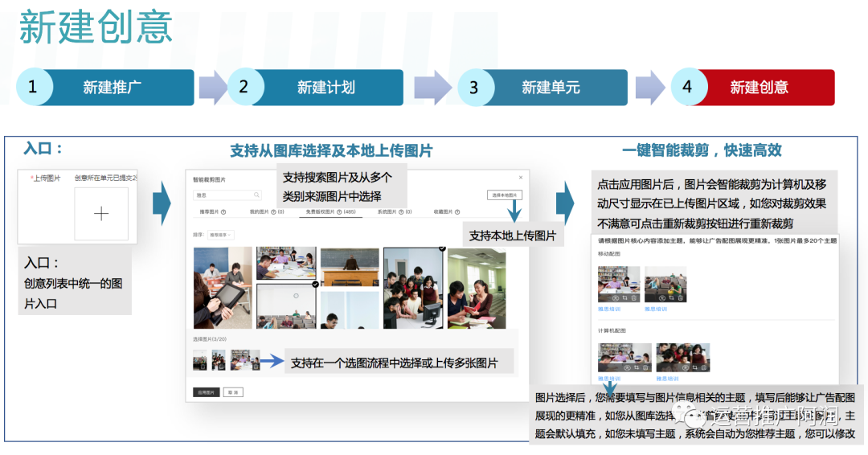Click the magnifier icon in search box

coord(256,195)
